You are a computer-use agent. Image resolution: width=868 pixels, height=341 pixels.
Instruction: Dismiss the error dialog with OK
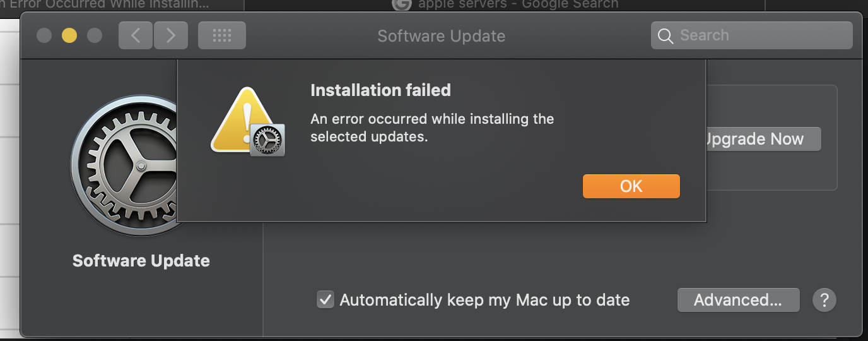coord(631,186)
